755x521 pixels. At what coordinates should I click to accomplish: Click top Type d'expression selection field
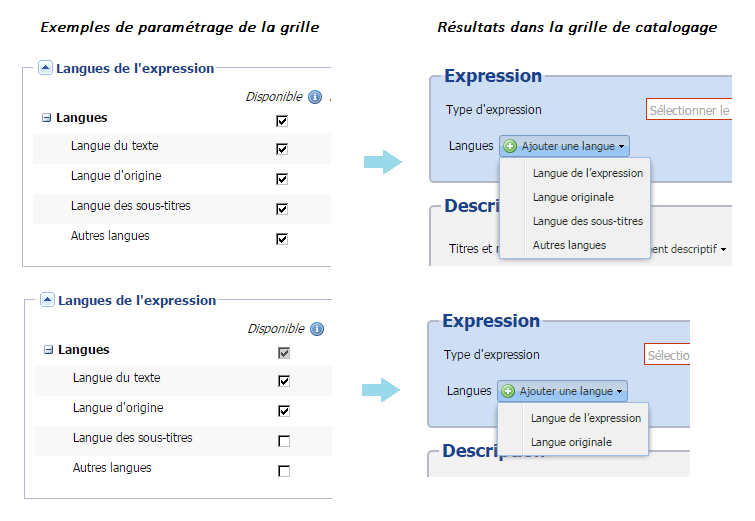coord(689,110)
